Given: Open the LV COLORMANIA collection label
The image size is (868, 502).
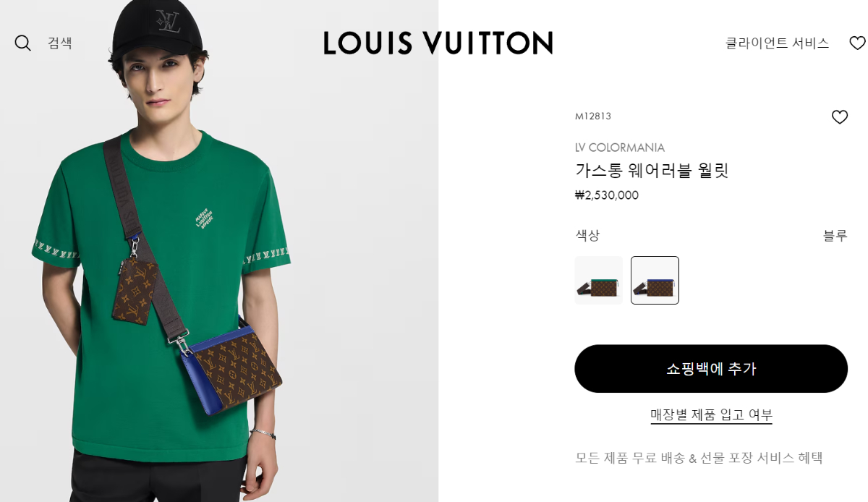Looking at the screenshot, I should tap(620, 148).
